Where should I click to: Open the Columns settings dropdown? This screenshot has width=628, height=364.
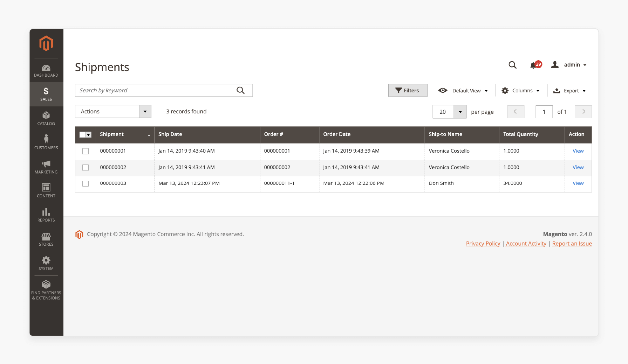click(521, 91)
